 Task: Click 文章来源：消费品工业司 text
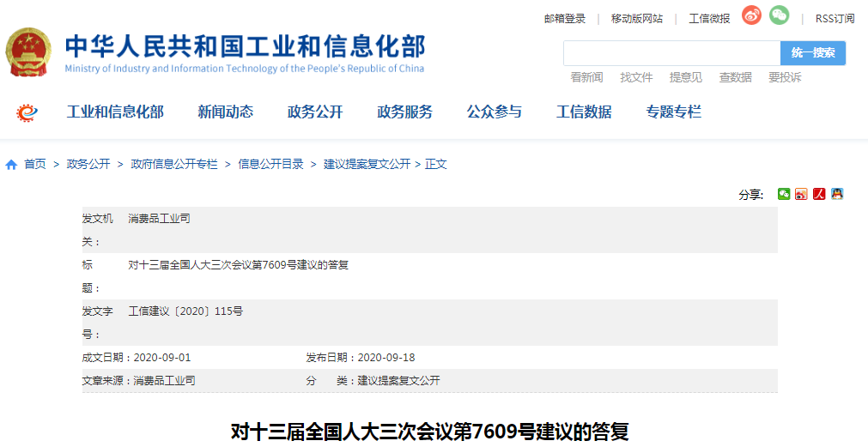pos(139,381)
